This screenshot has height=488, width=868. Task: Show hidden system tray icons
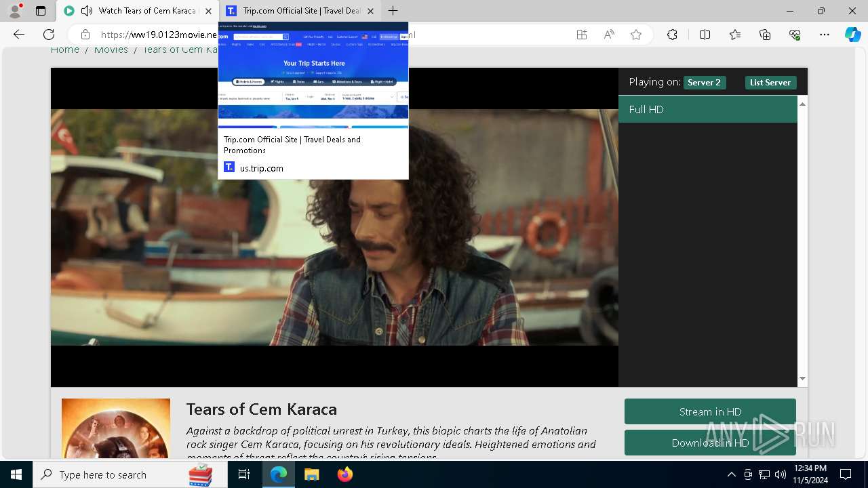(x=731, y=474)
